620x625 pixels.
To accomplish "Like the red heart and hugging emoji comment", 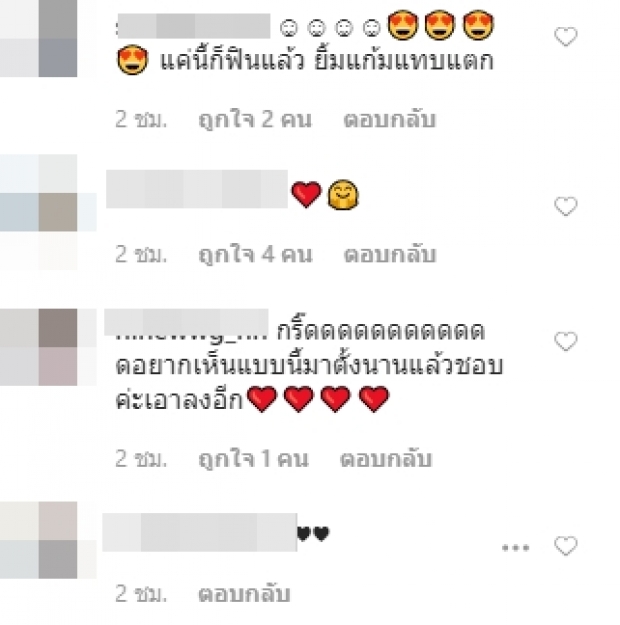I will [x=566, y=206].
